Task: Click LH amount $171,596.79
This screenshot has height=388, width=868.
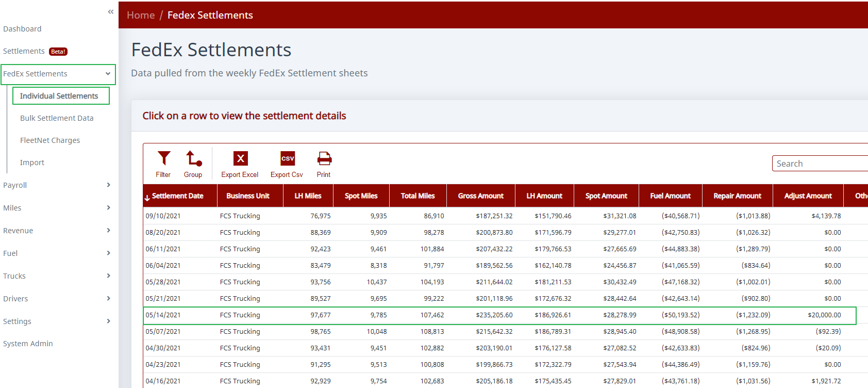Action: tap(553, 233)
